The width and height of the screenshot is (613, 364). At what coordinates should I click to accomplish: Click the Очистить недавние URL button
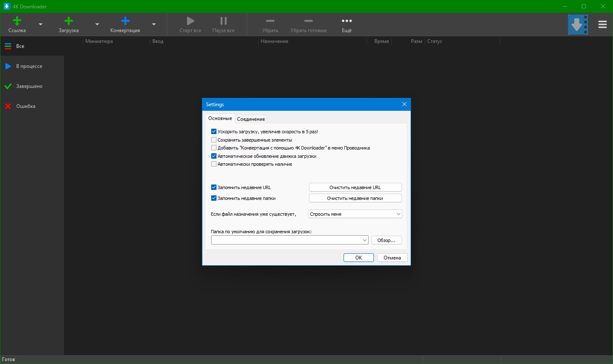tap(355, 187)
